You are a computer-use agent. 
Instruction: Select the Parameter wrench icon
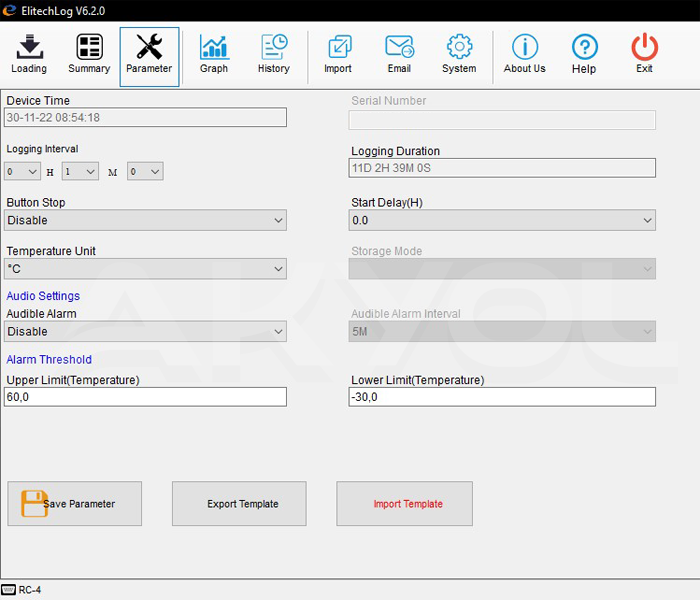click(149, 47)
